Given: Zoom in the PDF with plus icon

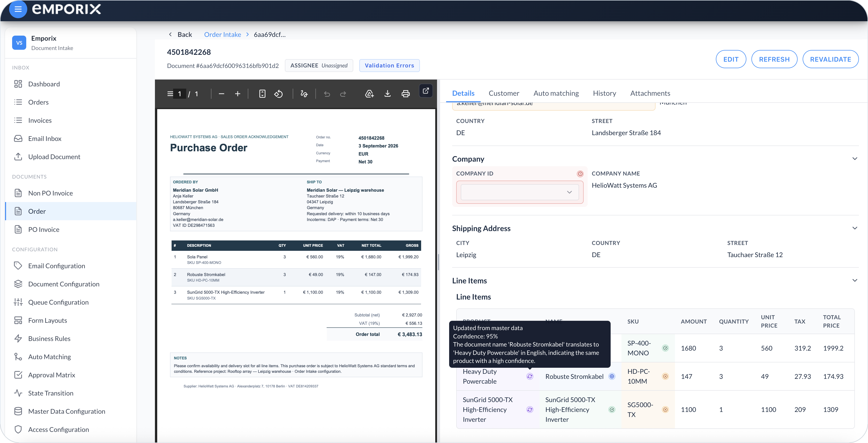Looking at the screenshot, I should [237, 94].
